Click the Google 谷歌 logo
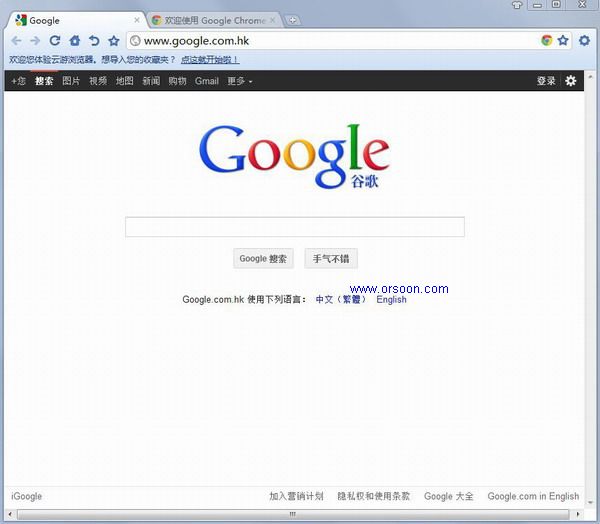This screenshot has height=524, width=600. click(294, 156)
